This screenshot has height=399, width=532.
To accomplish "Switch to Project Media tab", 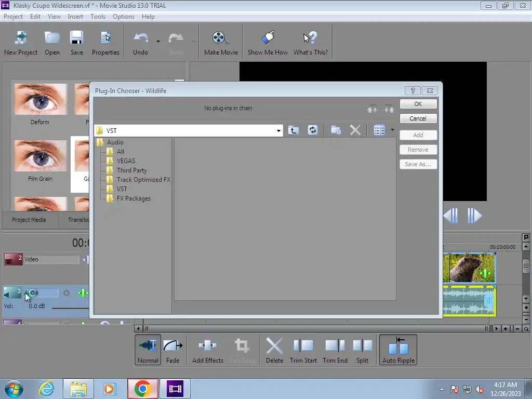I will point(29,220).
